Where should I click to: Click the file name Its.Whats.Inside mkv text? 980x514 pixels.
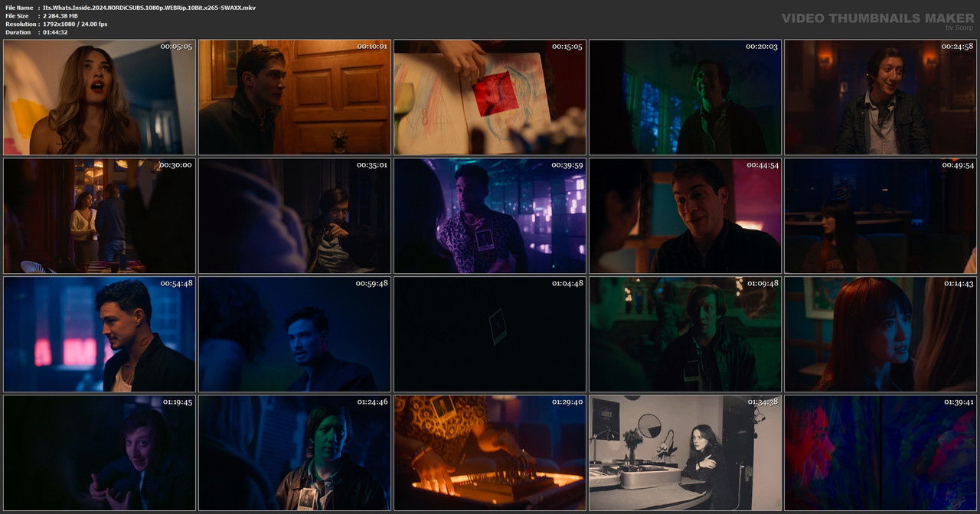point(149,8)
